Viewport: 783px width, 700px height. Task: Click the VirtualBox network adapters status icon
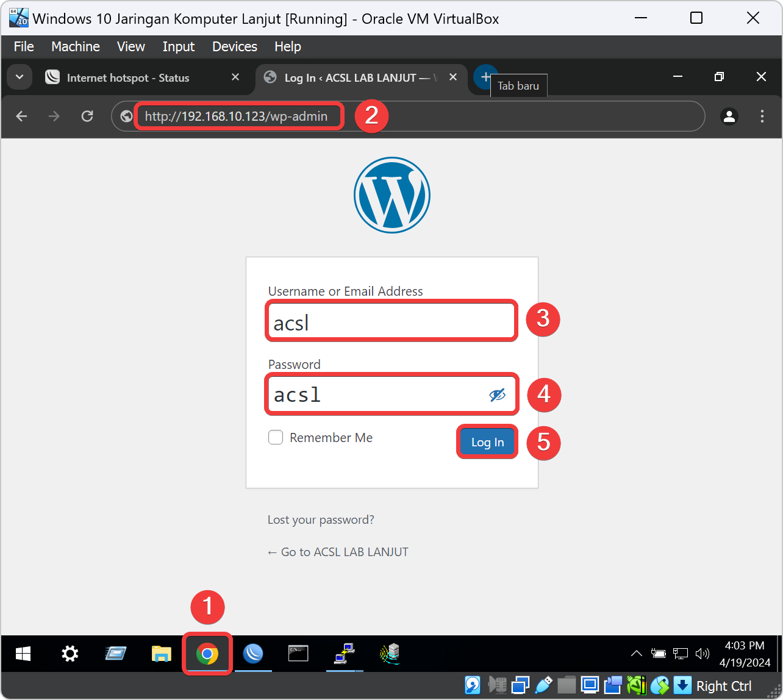click(521, 685)
